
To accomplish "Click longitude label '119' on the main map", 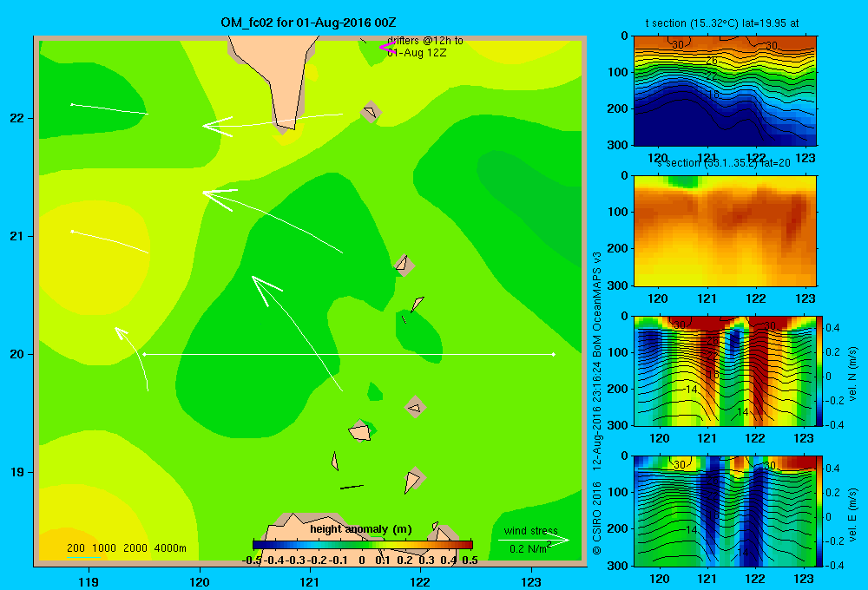I will coord(89,581).
